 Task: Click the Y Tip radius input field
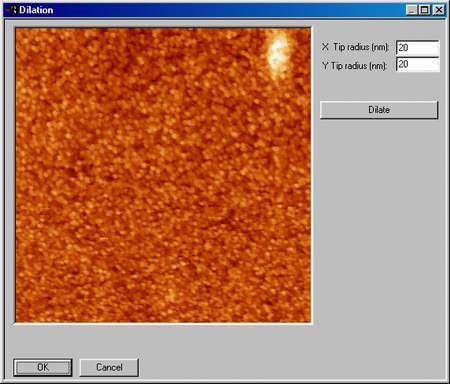pyautogui.click(x=418, y=64)
